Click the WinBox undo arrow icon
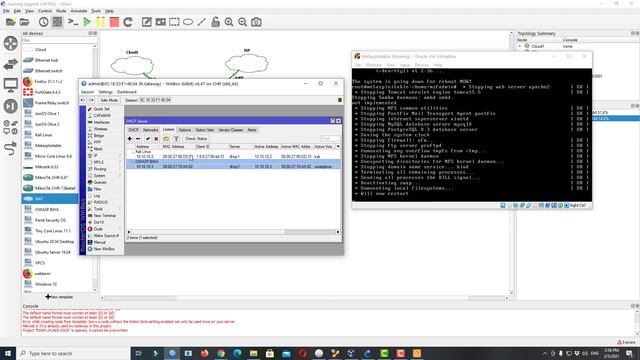 click(83, 100)
